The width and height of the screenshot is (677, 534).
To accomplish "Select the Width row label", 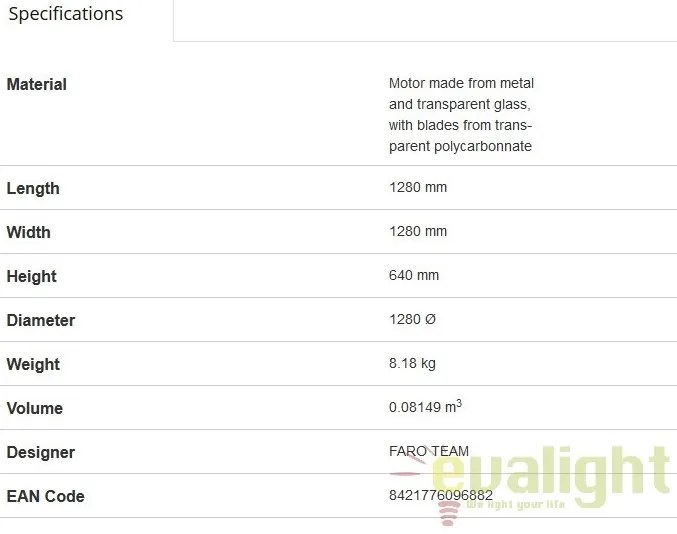I will tap(28, 233).
